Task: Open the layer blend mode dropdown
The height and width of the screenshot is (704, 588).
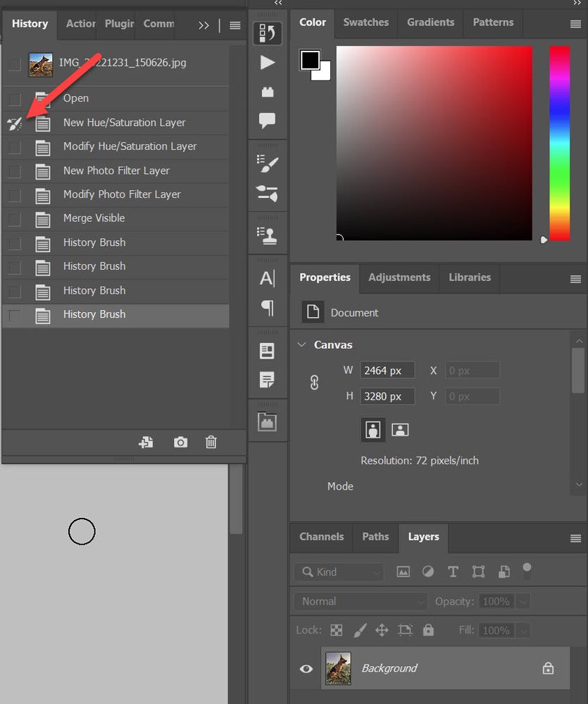Action: point(359,601)
